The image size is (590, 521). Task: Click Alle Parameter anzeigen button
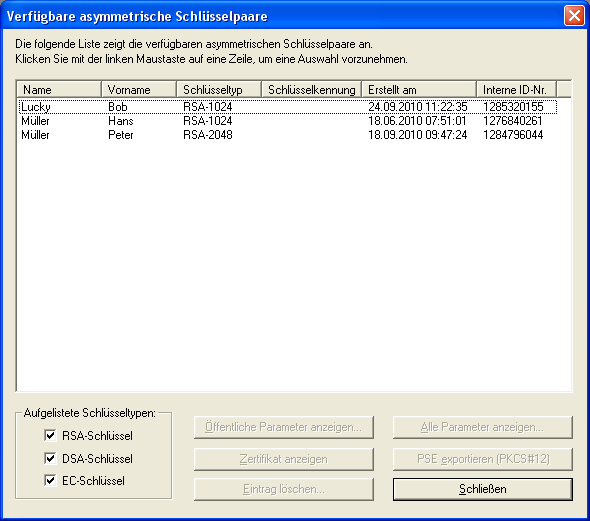483,427
